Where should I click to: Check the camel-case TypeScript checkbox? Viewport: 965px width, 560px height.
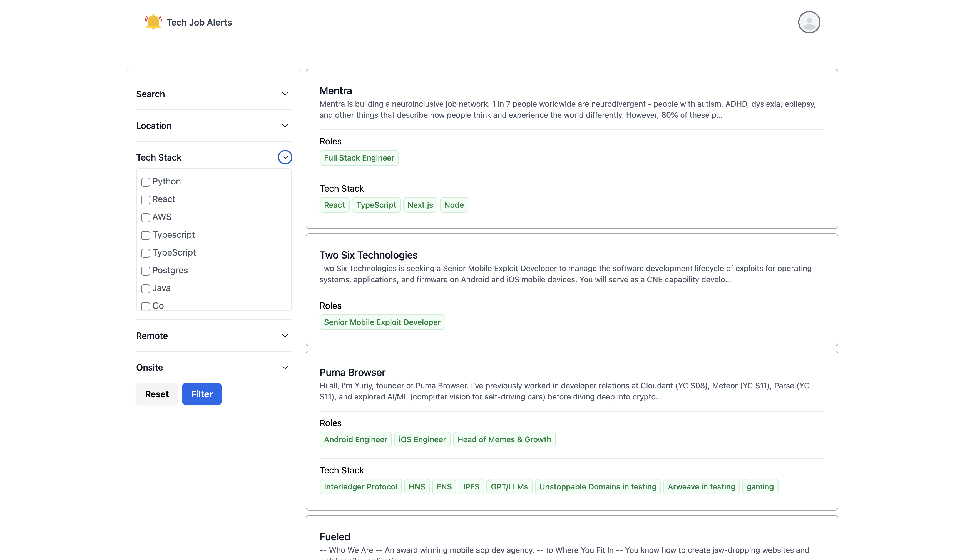pos(146,253)
